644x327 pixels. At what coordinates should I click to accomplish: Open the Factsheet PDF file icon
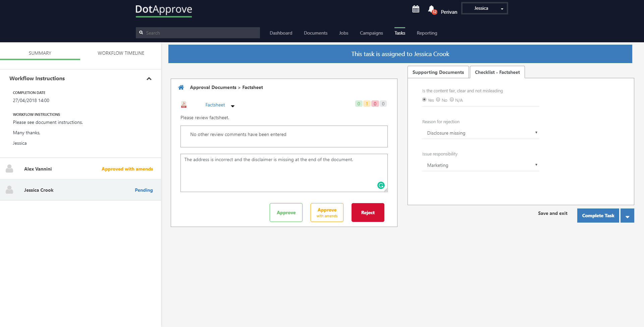click(x=184, y=105)
